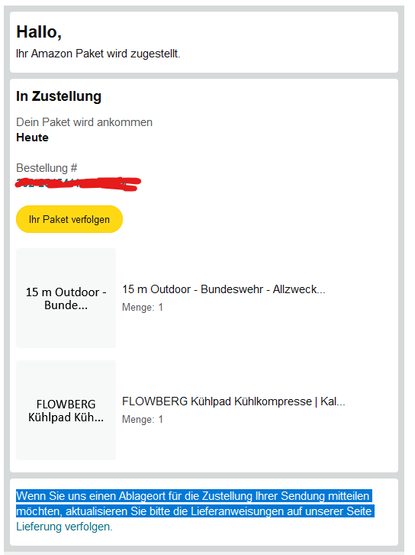Click the Hallo, greeting heading
Viewport: 415px width, 555px height.
point(39,32)
